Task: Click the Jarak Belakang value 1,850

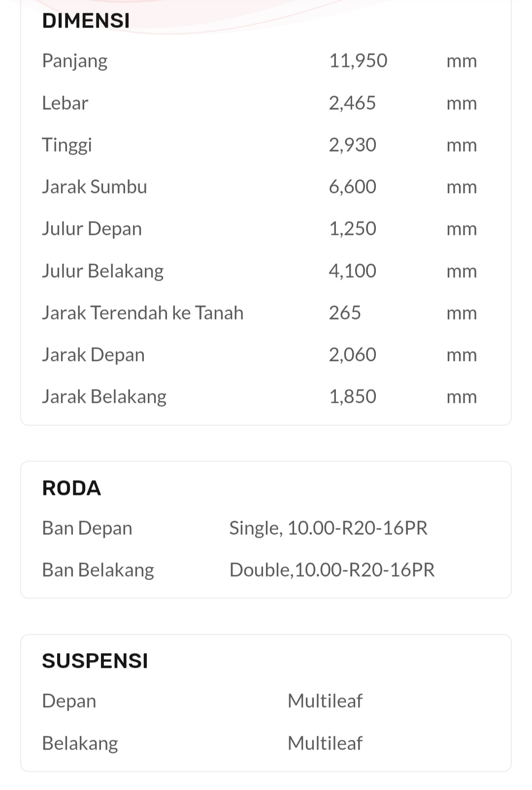Action: pyautogui.click(x=352, y=396)
